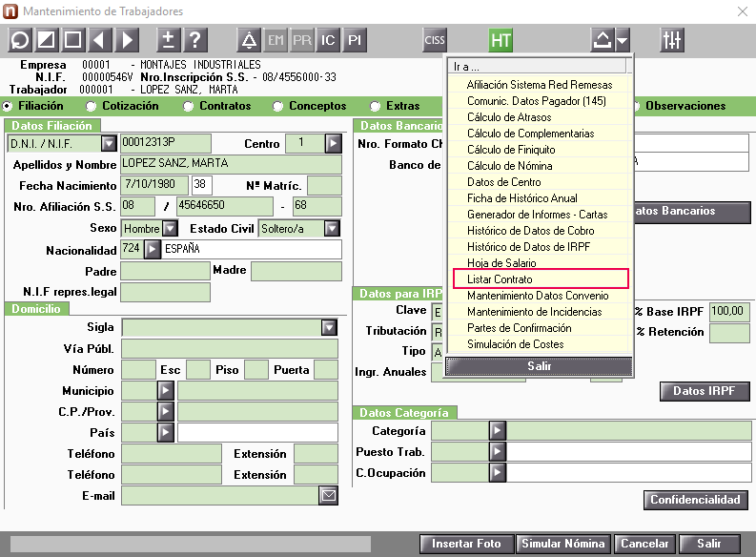Click the 'Ir a' house-arrow toolbar icon
The image size is (756, 557).
point(603,40)
